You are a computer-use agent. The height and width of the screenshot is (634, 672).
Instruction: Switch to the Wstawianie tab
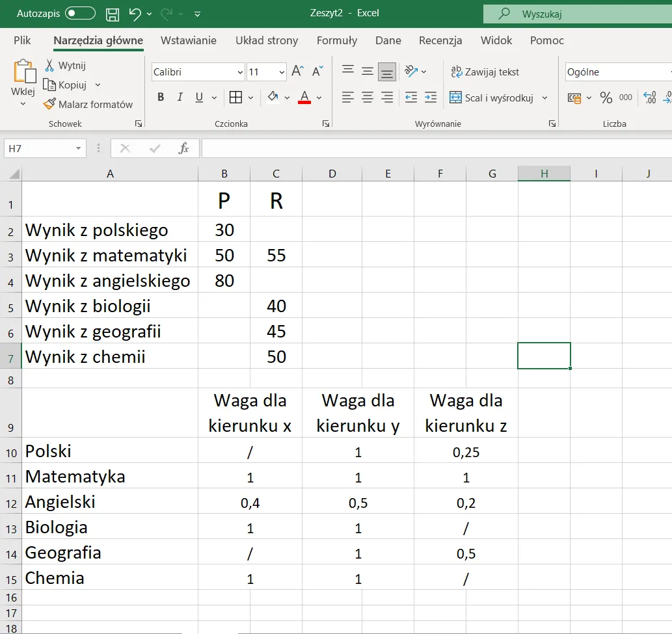click(189, 40)
